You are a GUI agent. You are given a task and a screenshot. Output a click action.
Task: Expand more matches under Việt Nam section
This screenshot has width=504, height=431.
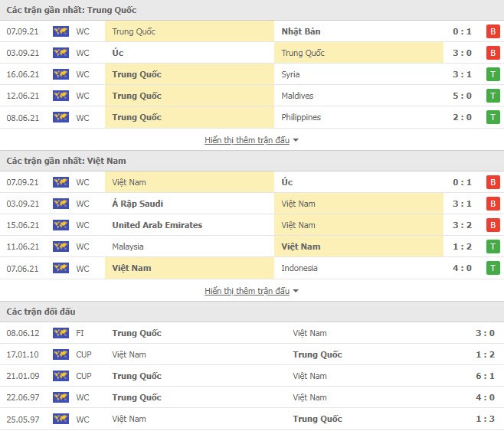pyautogui.click(x=247, y=291)
